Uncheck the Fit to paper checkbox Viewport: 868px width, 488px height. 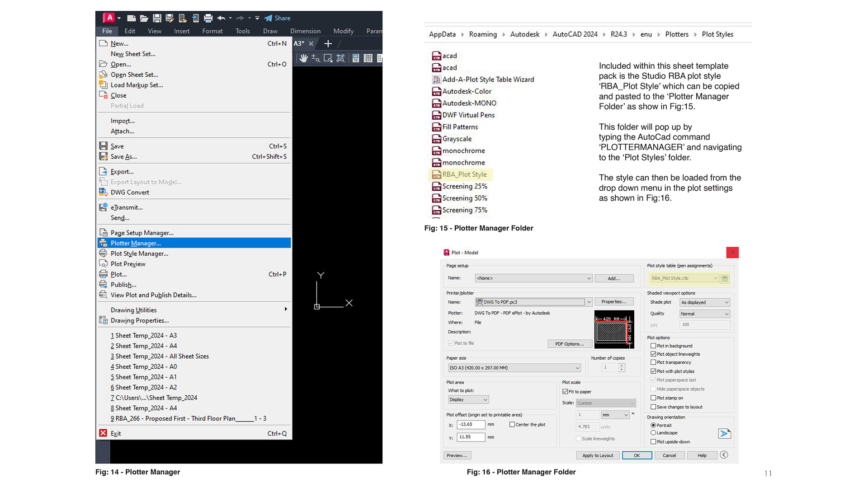(x=565, y=391)
